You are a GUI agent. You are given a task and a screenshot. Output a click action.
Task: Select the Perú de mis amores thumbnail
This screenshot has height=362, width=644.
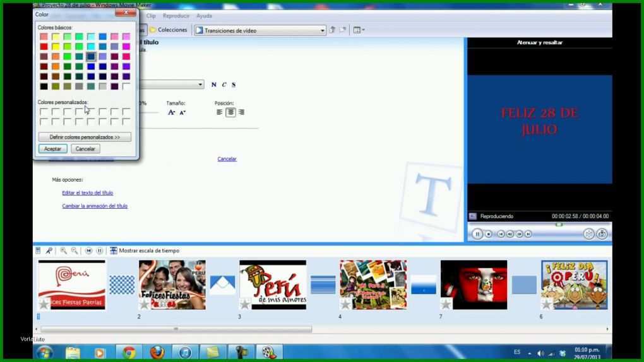(273, 284)
